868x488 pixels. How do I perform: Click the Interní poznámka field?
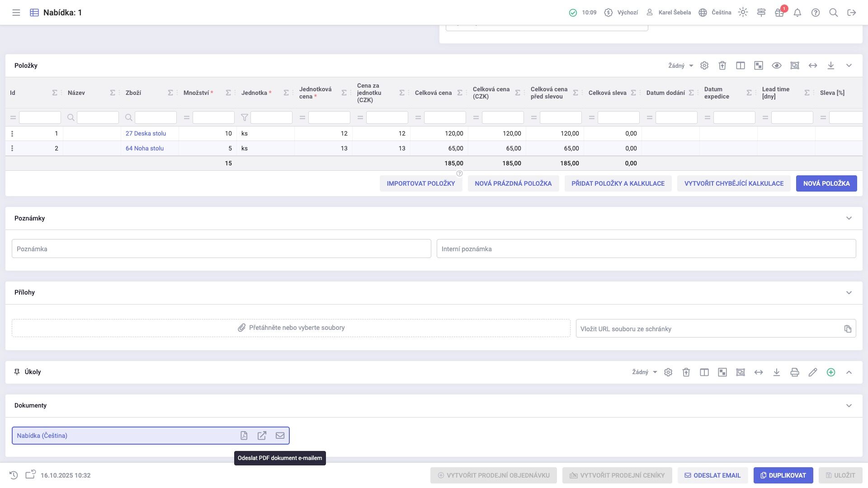(x=646, y=249)
